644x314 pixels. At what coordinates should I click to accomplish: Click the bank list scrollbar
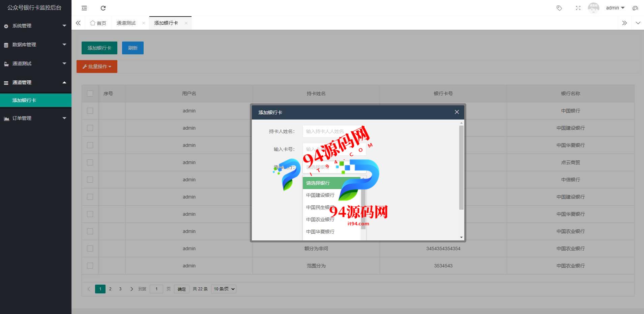pos(363,206)
